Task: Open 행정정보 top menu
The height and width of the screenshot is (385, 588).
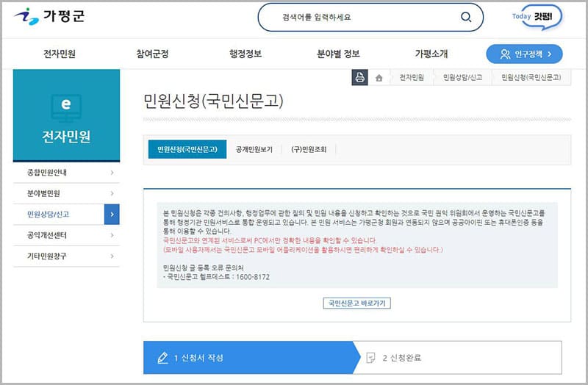Action: pyautogui.click(x=245, y=54)
